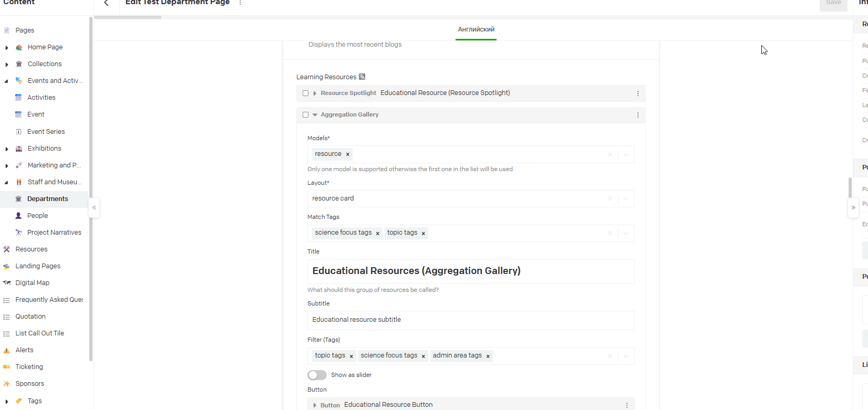
Task: Expand the Home Page tree item
Action: pos(7,48)
